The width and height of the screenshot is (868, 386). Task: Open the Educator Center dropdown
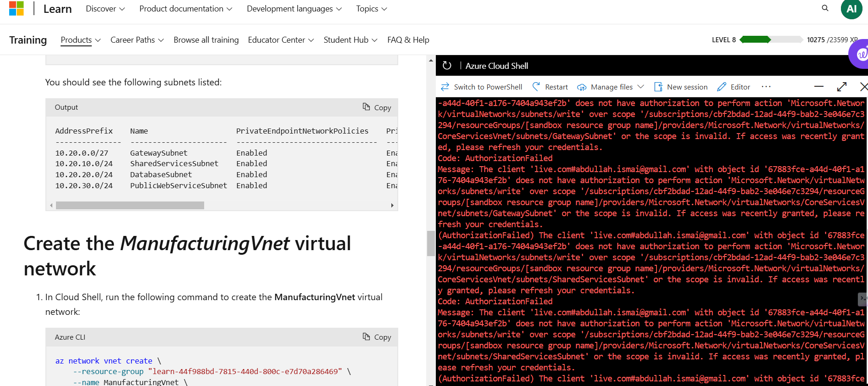tap(281, 40)
